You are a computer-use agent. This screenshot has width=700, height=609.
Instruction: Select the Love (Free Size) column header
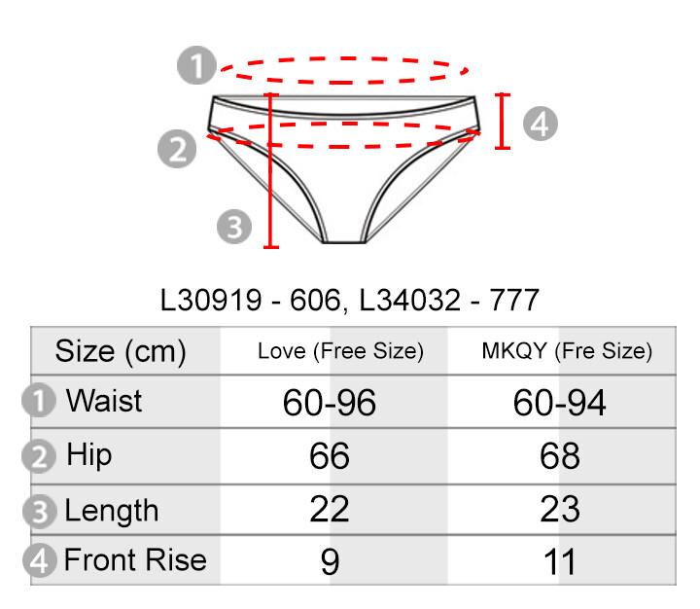pos(340,351)
